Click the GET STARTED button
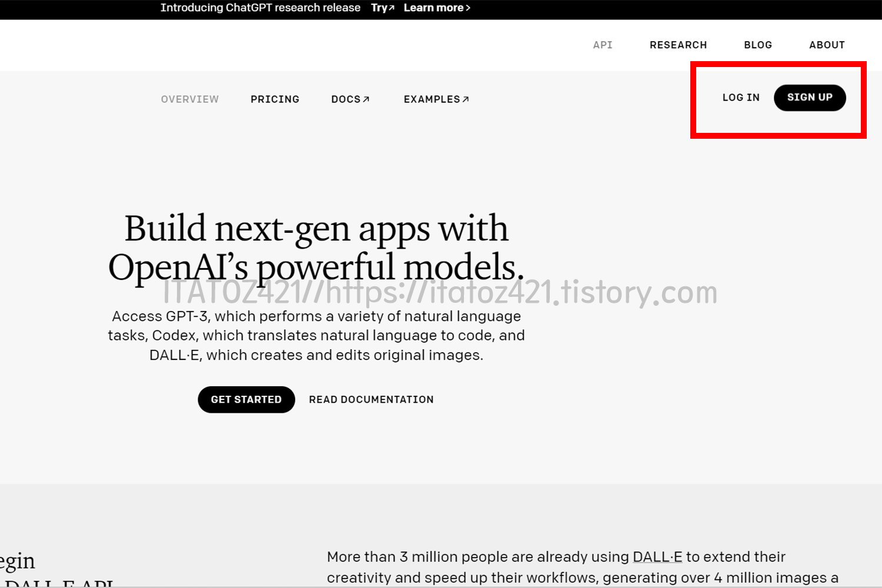This screenshot has width=882, height=588. 246,400
